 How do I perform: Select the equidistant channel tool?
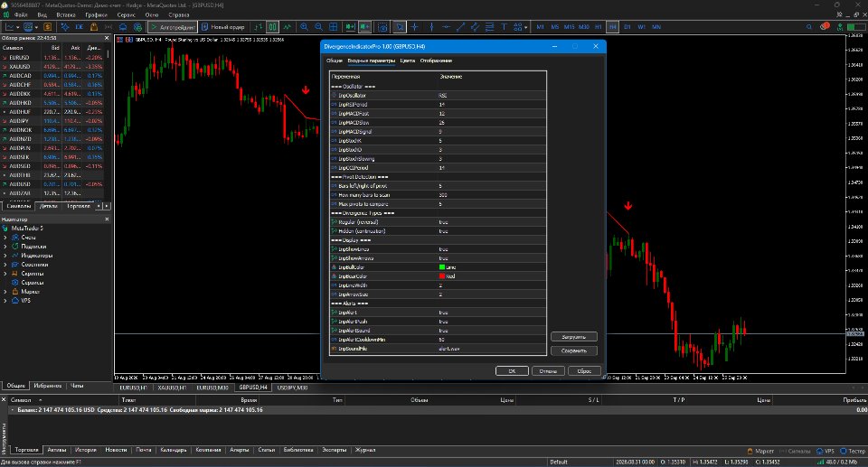point(475,26)
